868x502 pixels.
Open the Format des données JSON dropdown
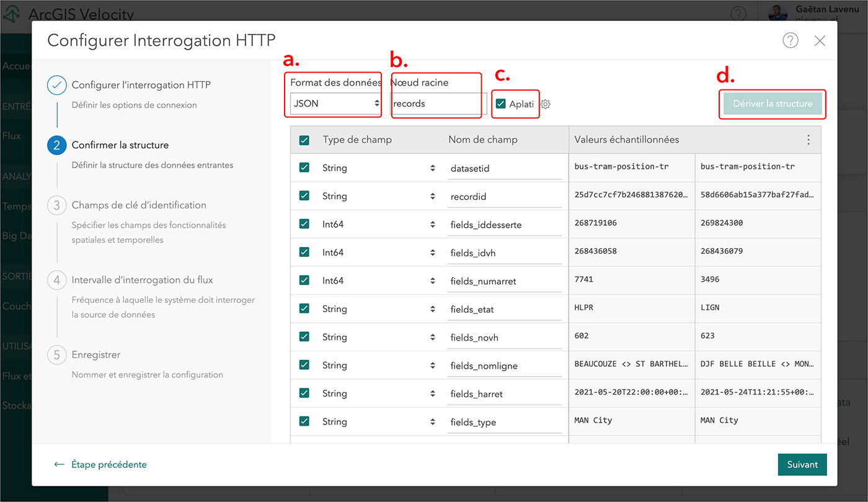click(335, 104)
